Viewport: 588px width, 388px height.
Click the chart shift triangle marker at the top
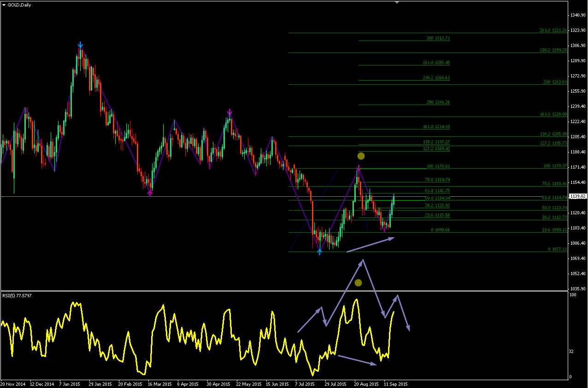(x=397, y=2)
